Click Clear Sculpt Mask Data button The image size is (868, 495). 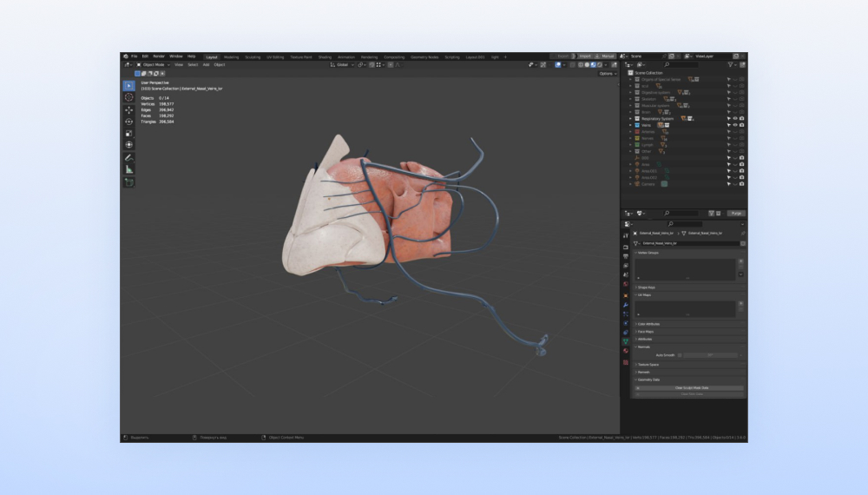(x=688, y=388)
